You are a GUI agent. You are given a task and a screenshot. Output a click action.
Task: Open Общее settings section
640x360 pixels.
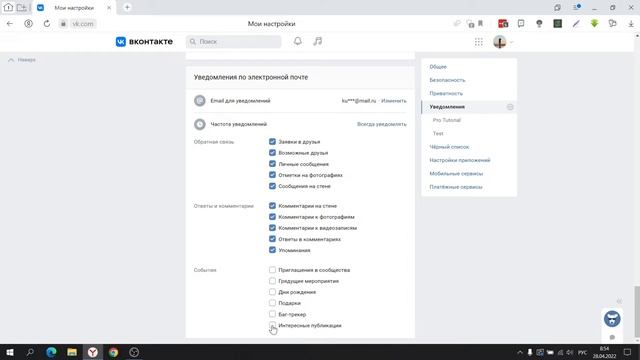click(x=438, y=67)
